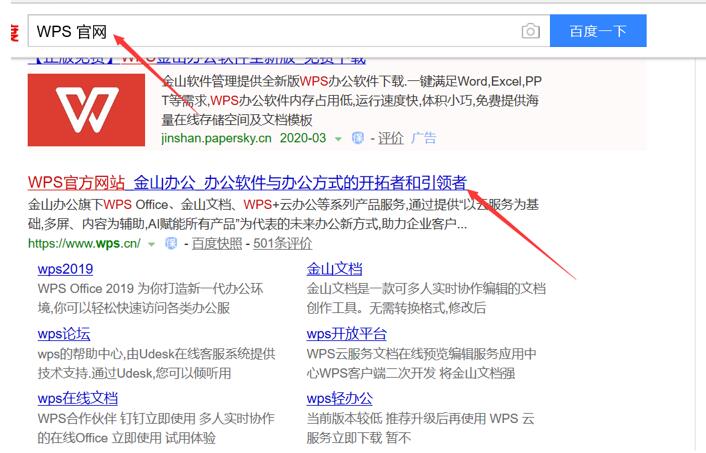
Task: Open the red WPS logo thumbnail
Action: tap(86, 110)
